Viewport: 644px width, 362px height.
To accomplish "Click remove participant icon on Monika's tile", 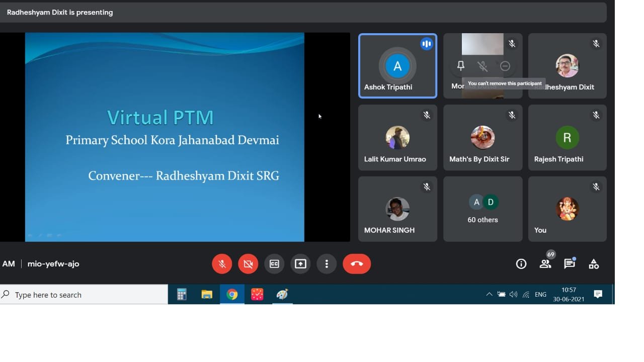I will click(505, 66).
